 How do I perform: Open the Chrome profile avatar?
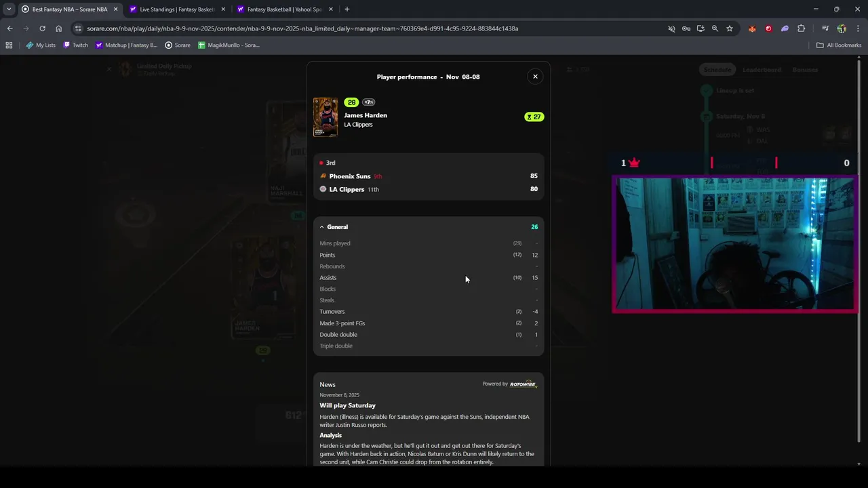(x=842, y=28)
